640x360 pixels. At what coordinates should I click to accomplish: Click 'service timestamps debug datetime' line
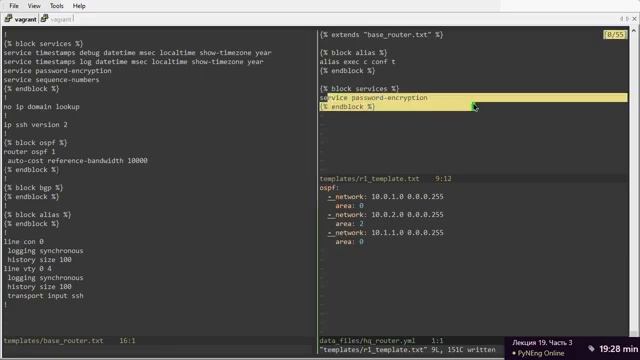138,53
